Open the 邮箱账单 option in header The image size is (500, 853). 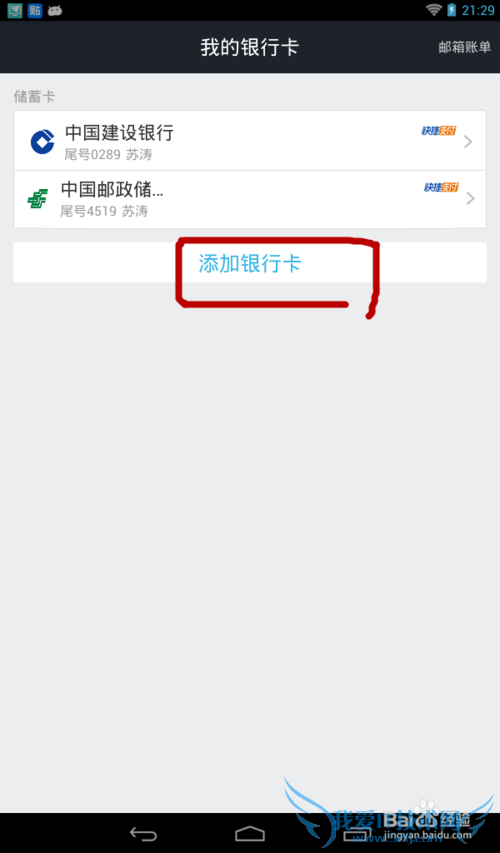pos(465,47)
